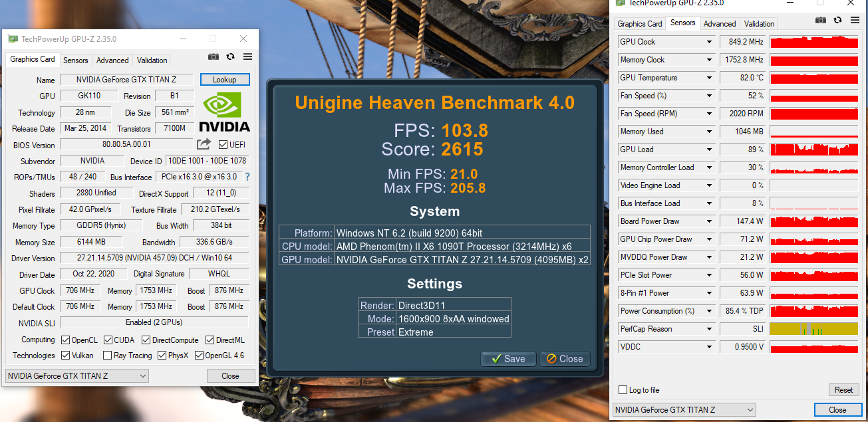Open the Fan Speed (RPM) sensor dropdown
Viewport: 868px width, 422px height.
point(709,114)
